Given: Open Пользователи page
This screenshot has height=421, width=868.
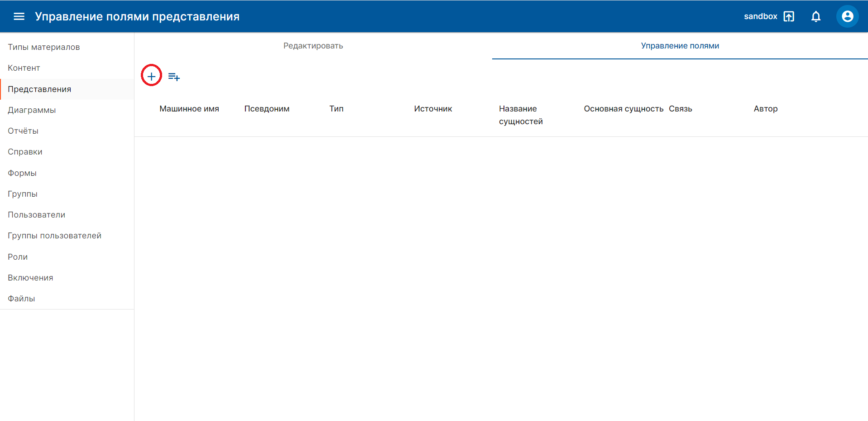Looking at the screenshot, I should pyautogui.click(x=36, y=215).
